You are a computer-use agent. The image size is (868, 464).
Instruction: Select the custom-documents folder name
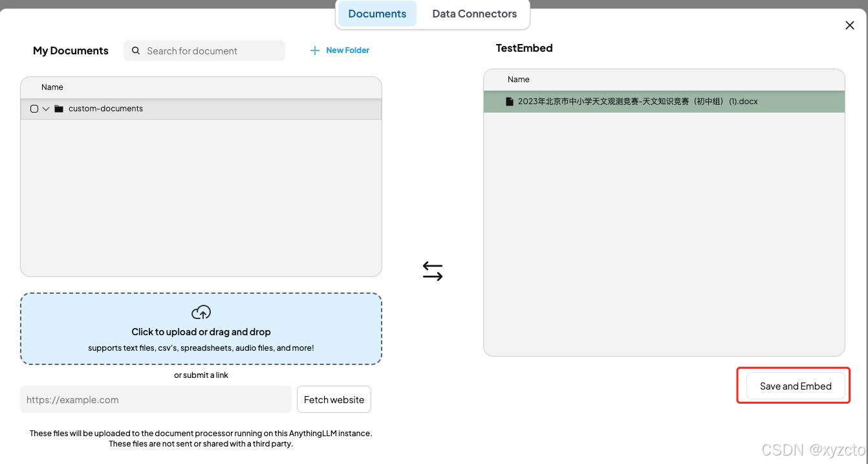[x=105, y=109]
